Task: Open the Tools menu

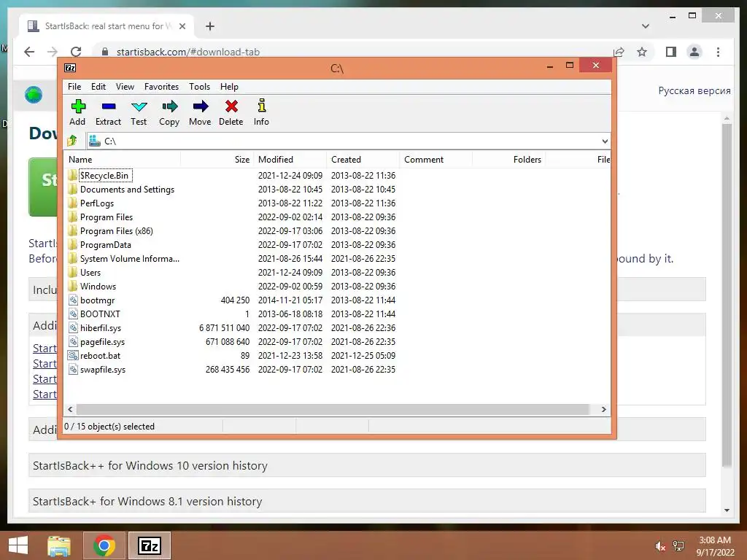Action: [x=199, y=87]
